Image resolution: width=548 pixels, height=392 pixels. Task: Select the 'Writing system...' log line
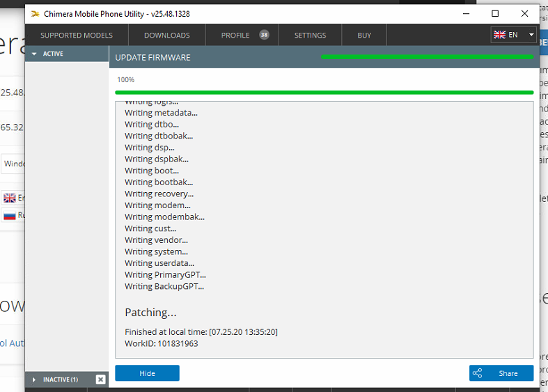coord(156,251)
